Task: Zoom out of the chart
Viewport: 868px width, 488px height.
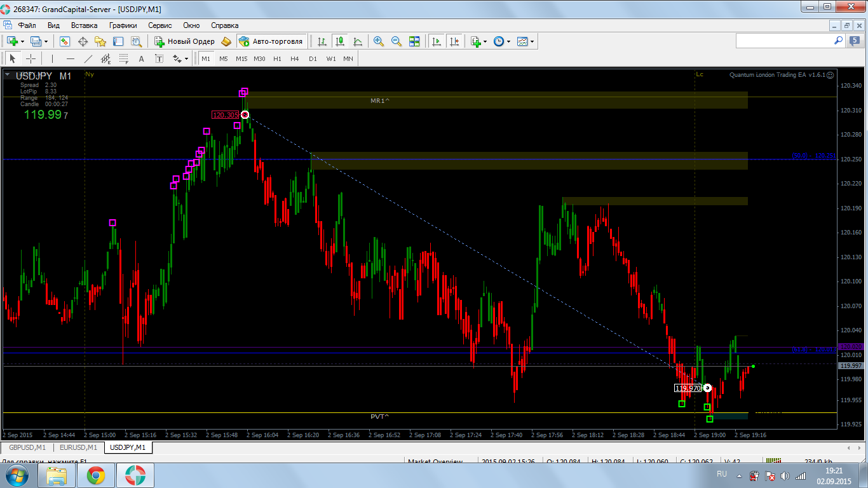Action: pyautogui.click(x=397, y=41)
